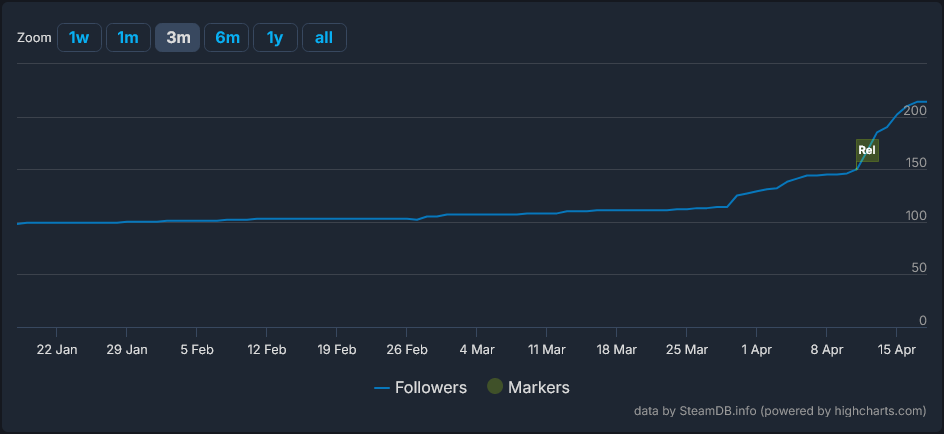
Task: Click the green Rel marker on chart
Action: (x=867, y=151)
